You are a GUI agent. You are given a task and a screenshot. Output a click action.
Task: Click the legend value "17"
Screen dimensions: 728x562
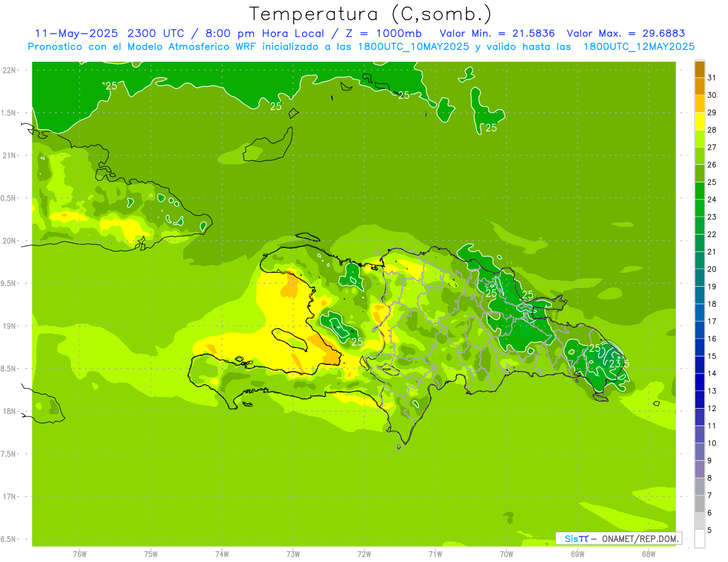point(712,321)
